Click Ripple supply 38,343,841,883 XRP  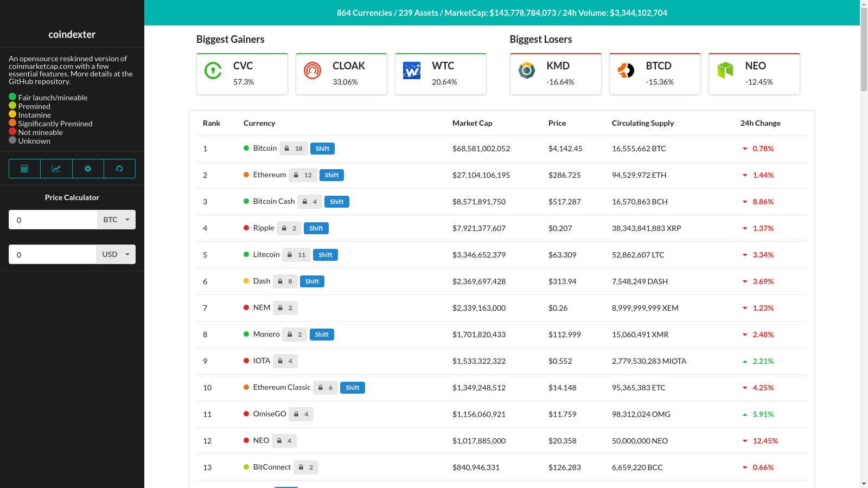point(647,228)
